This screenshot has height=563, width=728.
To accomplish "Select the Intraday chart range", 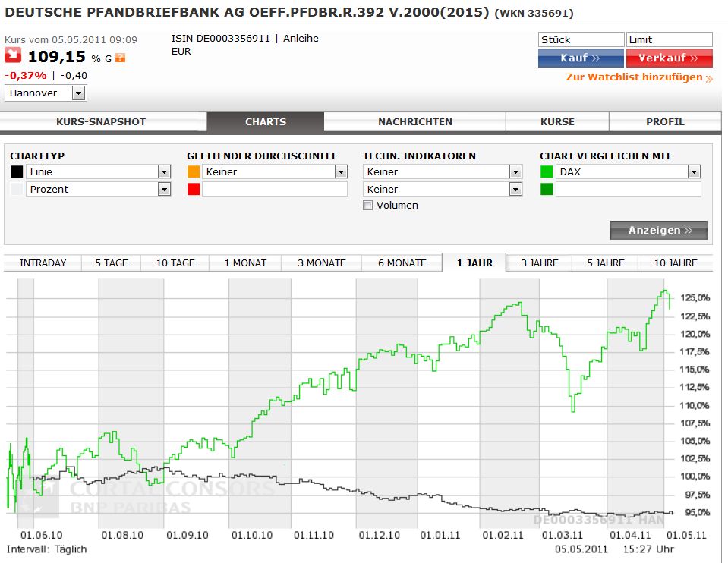I will pyautogui.click(x=43, y=263).
